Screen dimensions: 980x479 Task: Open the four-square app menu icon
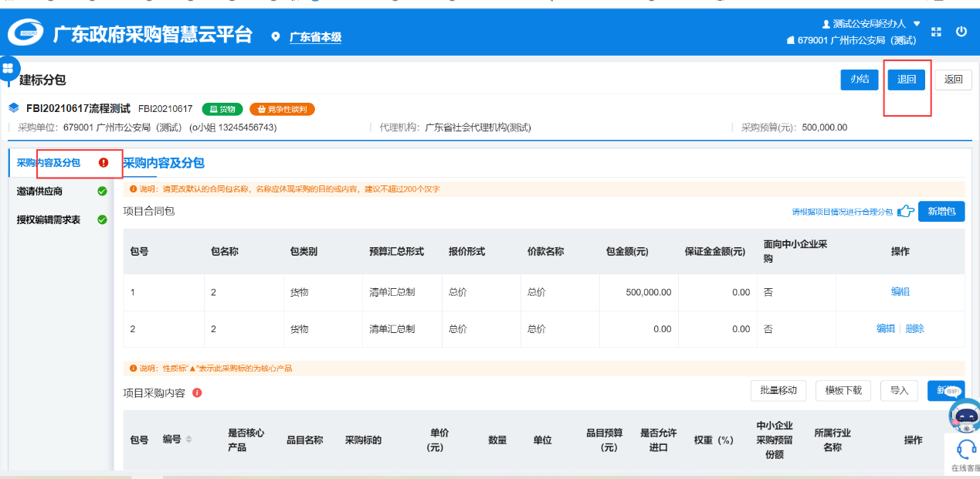tap(8, 69)
